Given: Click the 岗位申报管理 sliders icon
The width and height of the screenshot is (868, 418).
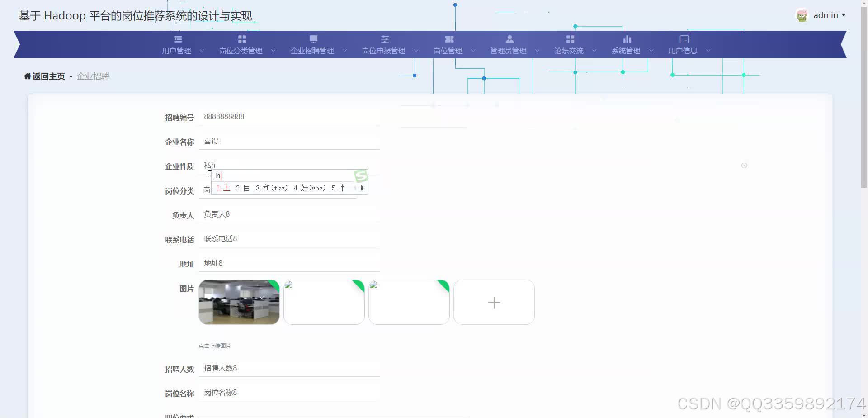Looking at the screenshot, I should point(385,39).
